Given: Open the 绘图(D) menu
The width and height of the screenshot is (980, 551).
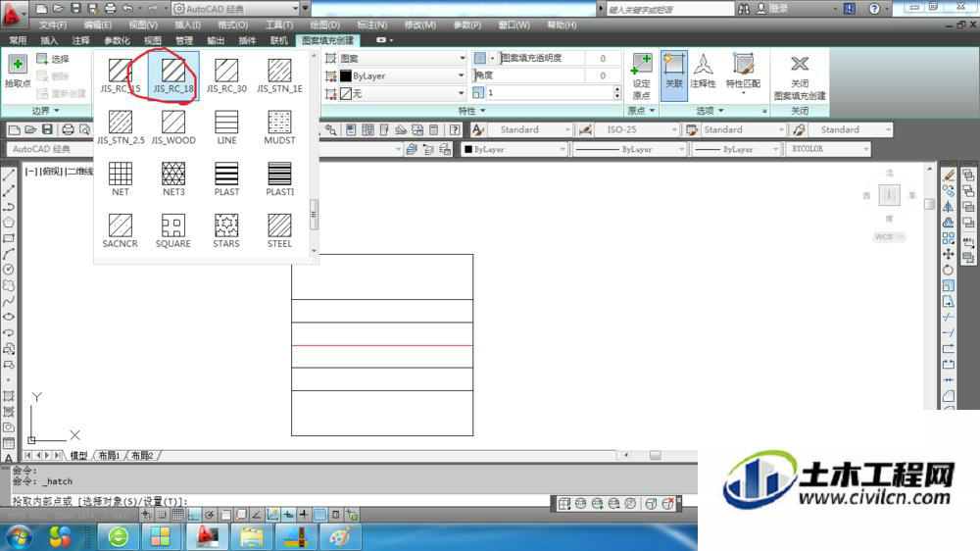Looking at the screenshot, I should tap(325, 25).
